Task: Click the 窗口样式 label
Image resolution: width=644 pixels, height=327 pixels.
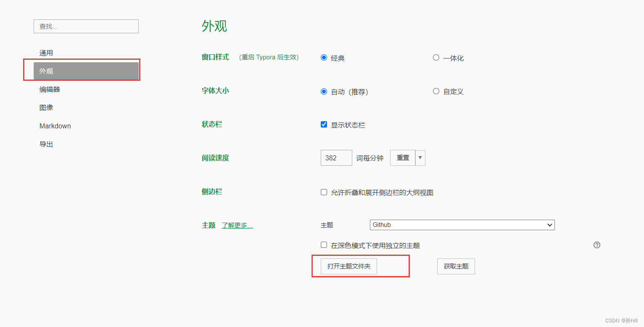Action: pyautogui.click(x=215, y=57)
